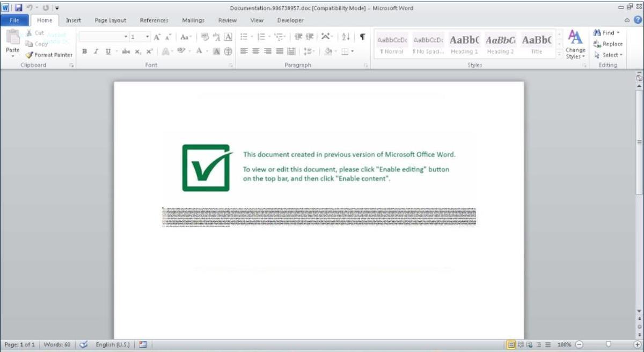This screenshot has width=644, height=352.
Task: Click the Word Help question mark icon
Action: [x=638, y=19]
